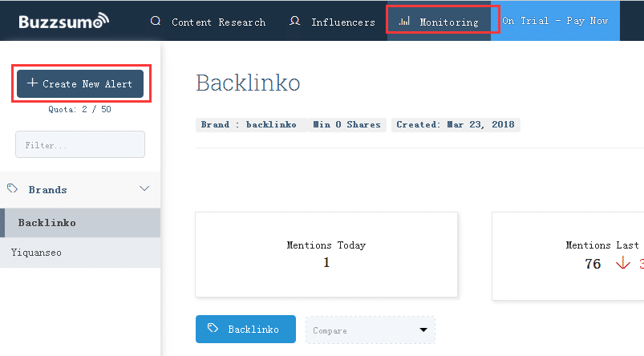
Task: Click the Min 0 Shares tag
Action: point(346,125)
